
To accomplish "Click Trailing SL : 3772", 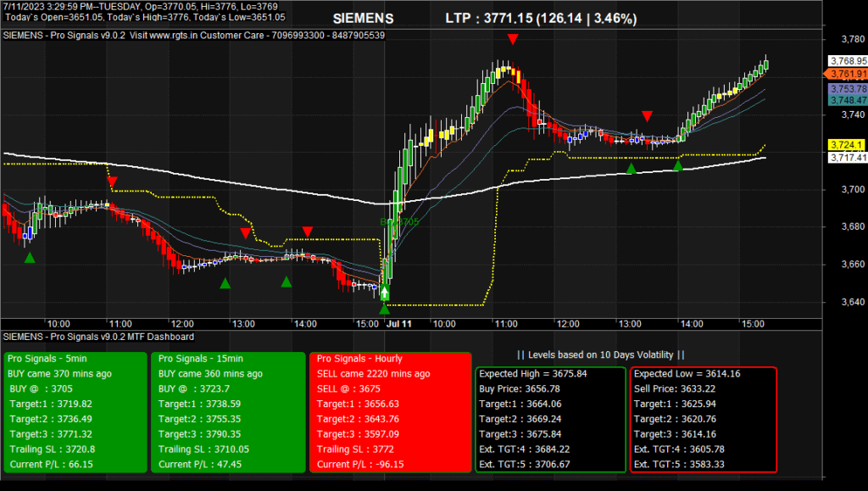I will point(355,449).
